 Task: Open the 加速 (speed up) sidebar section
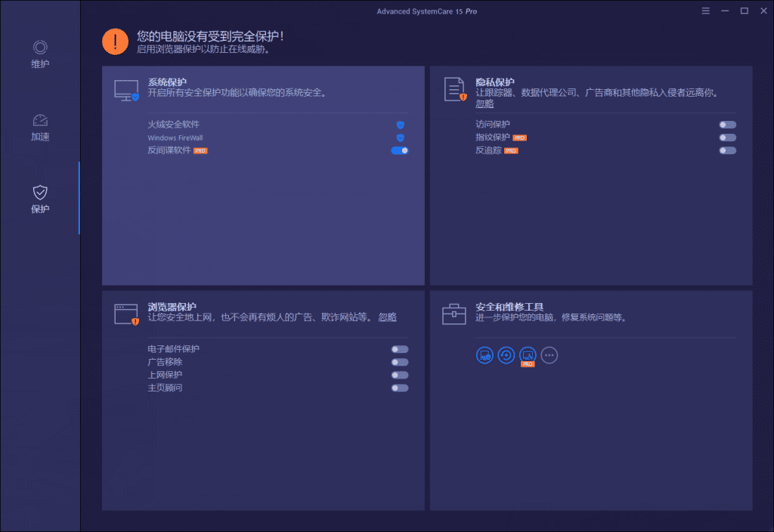point(40,127)
